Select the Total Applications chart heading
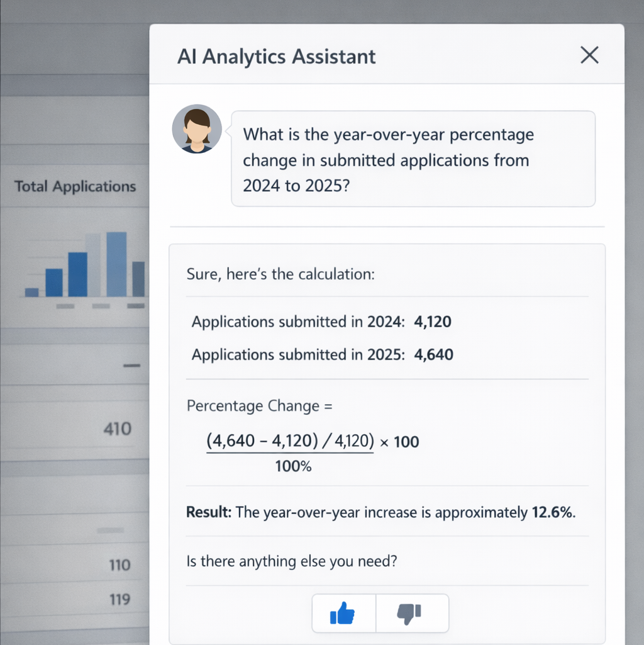Image resolution: width=644 pixels, height=645 pixels. (x=75, y=186)
